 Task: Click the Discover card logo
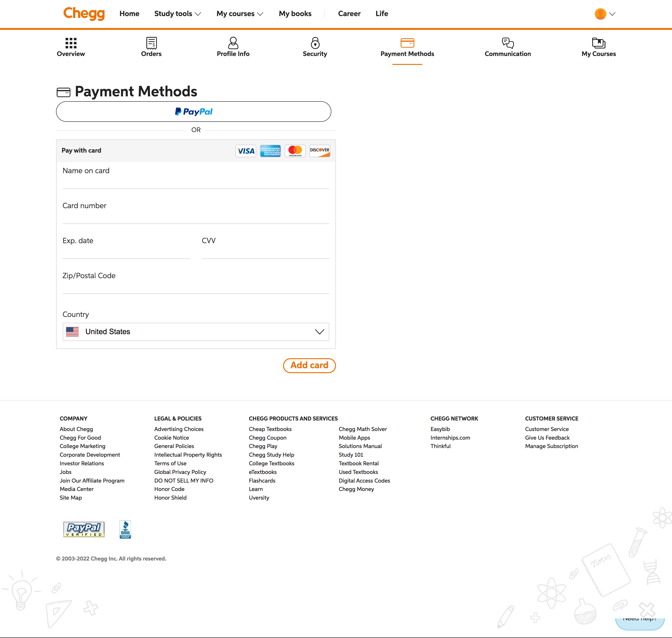click(320, 151)
